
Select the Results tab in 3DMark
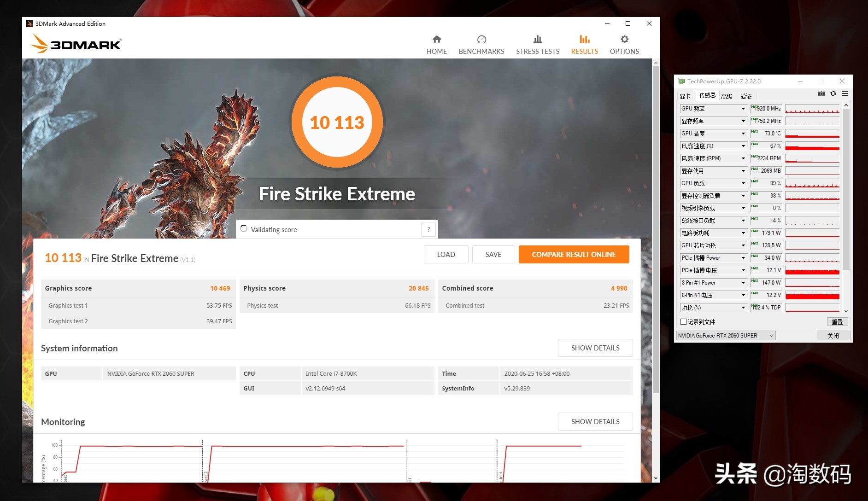tap(584, 45)
